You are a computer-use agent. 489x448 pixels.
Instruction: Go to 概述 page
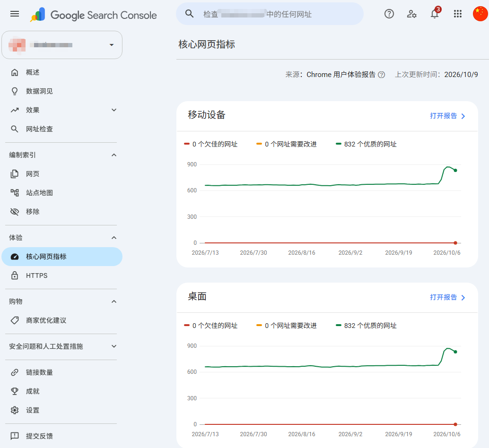click(62, 72)
